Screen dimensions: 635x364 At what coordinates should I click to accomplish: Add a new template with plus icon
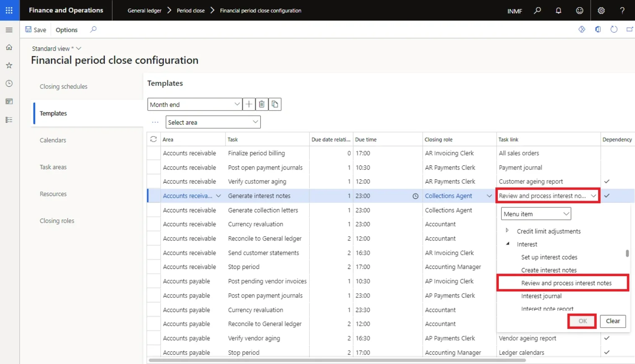coord(249,104)
